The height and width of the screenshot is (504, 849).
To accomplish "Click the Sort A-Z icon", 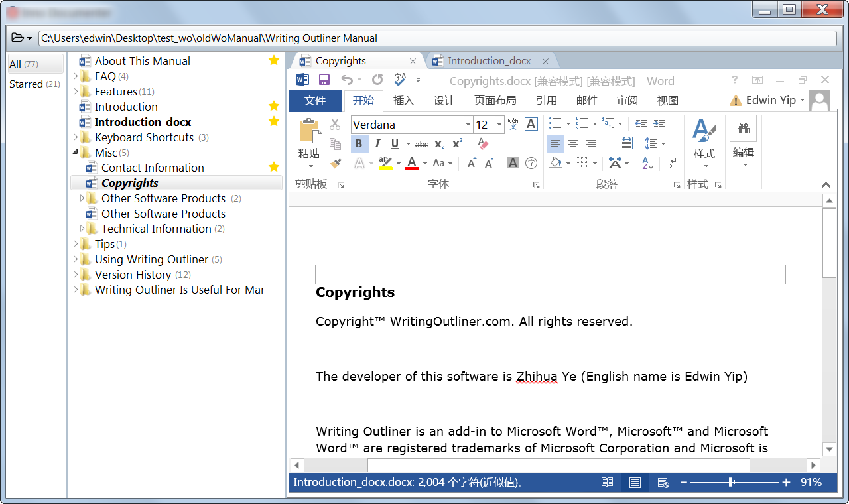I will 648,163.
